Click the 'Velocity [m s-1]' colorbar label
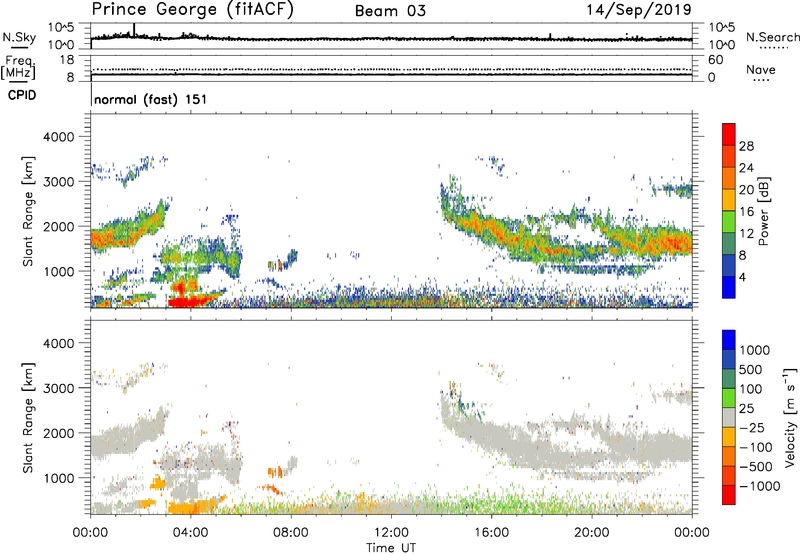 pyautogui.click(x=790, y=417)
